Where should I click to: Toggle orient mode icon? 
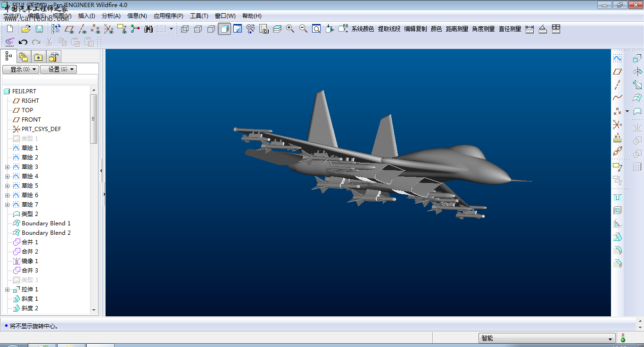(251, 29)
